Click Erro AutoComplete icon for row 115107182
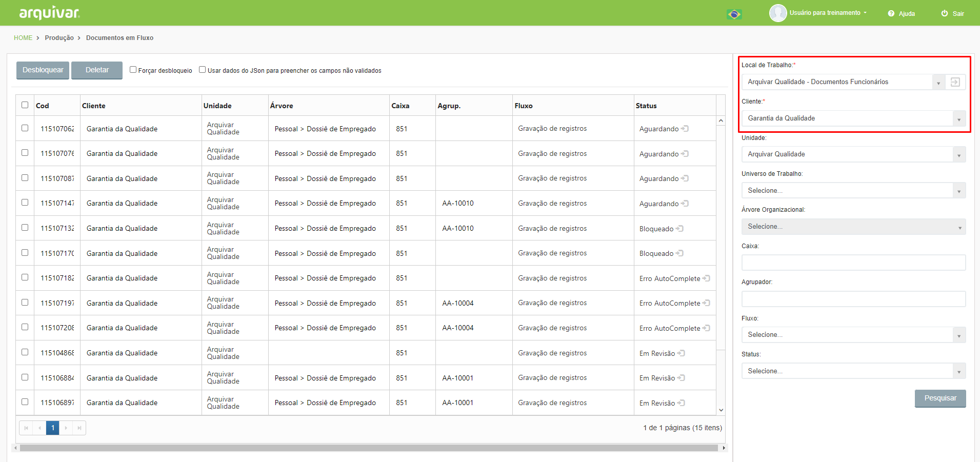The height and width of the screenshot is (462, 980). tap(706, 278)
